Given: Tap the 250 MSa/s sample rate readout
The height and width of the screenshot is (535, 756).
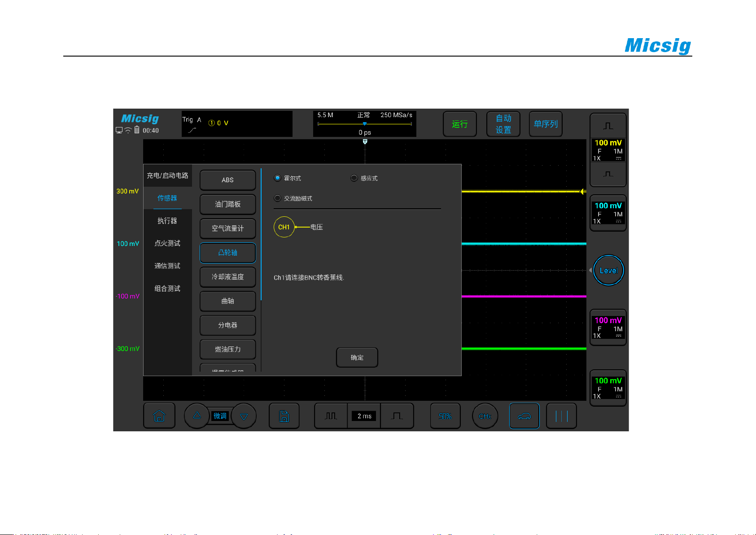Looking at the screenshot, I should click(x=396, y=115).
